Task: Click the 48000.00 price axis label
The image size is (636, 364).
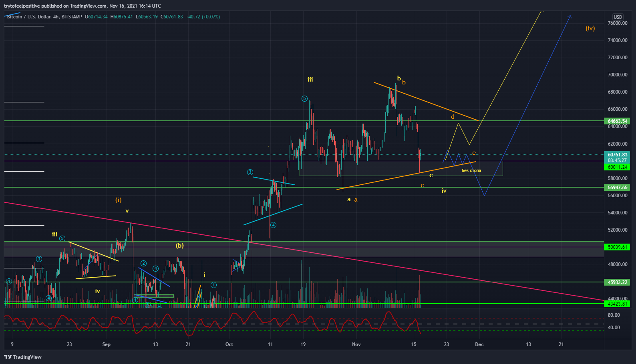Action: coord(618,264)
